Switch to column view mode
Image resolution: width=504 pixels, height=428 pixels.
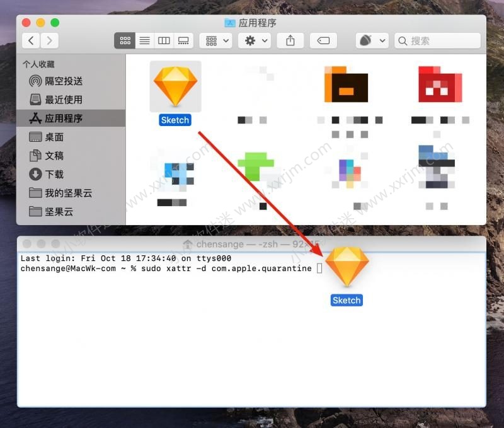tap(164, 40)
